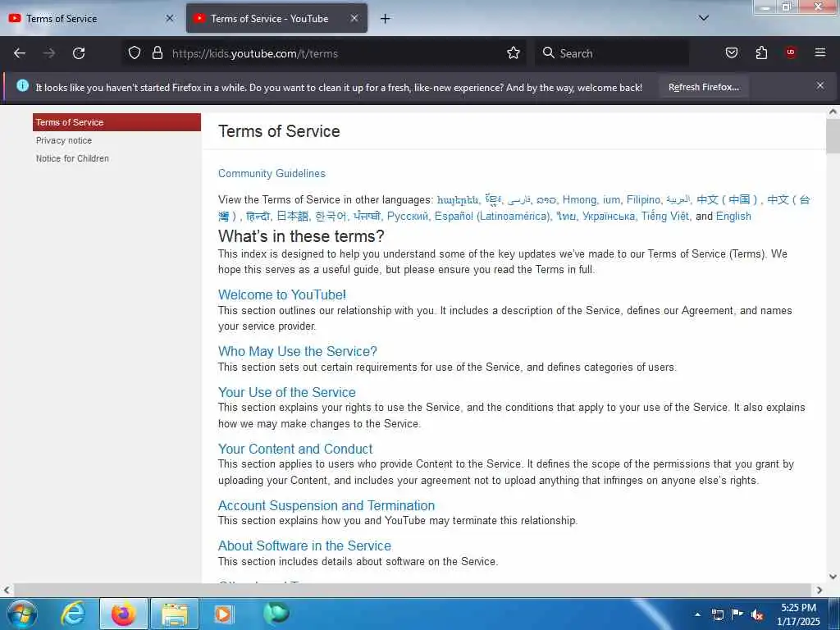This screenshot has height=630, width=840.
Task: View site info via the padlock icon
Action: point(157,53)
